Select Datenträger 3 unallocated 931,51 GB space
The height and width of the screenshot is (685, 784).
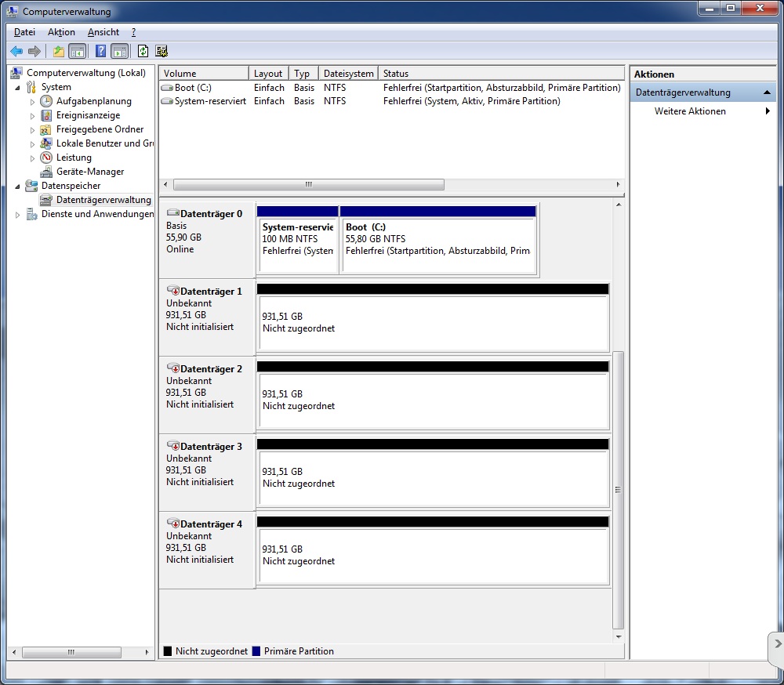[x=433, y=473]
